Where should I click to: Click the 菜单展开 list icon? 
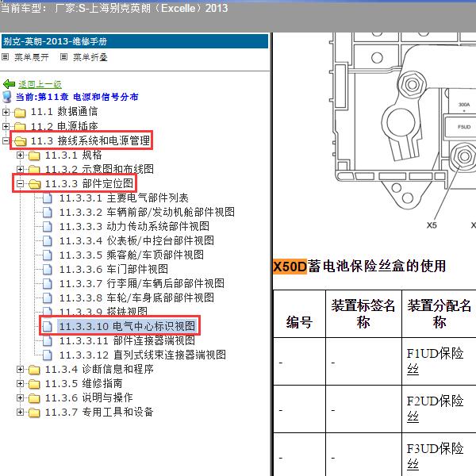click(x=6, y=57)
